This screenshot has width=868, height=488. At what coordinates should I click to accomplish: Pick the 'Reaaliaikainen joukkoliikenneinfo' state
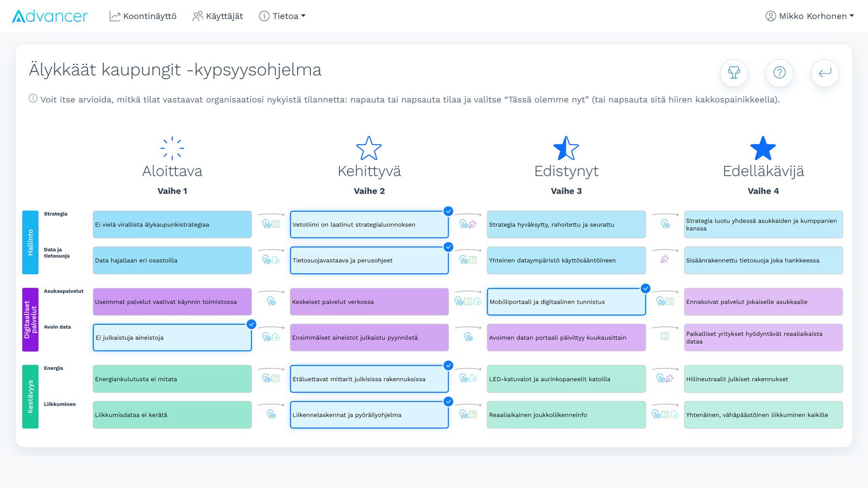(x=566, y=415)
